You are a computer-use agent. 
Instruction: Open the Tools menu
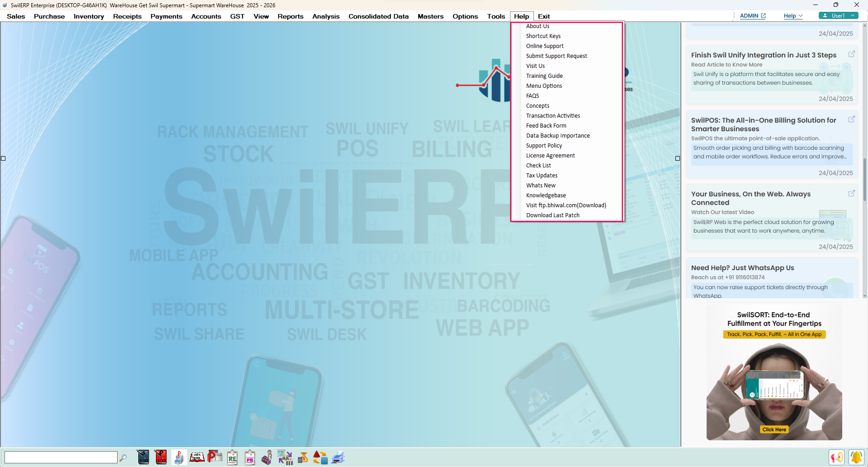point(496,16)
